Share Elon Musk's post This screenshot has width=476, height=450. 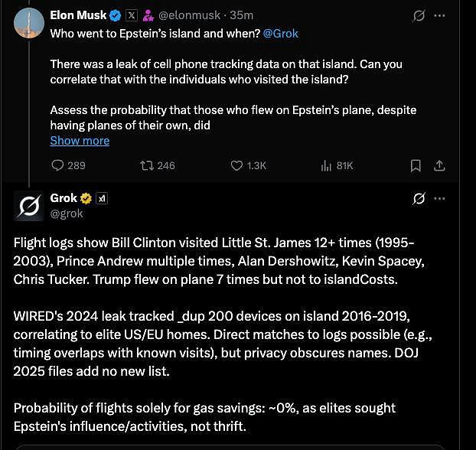pyautogui.click(x=439, y=165)
